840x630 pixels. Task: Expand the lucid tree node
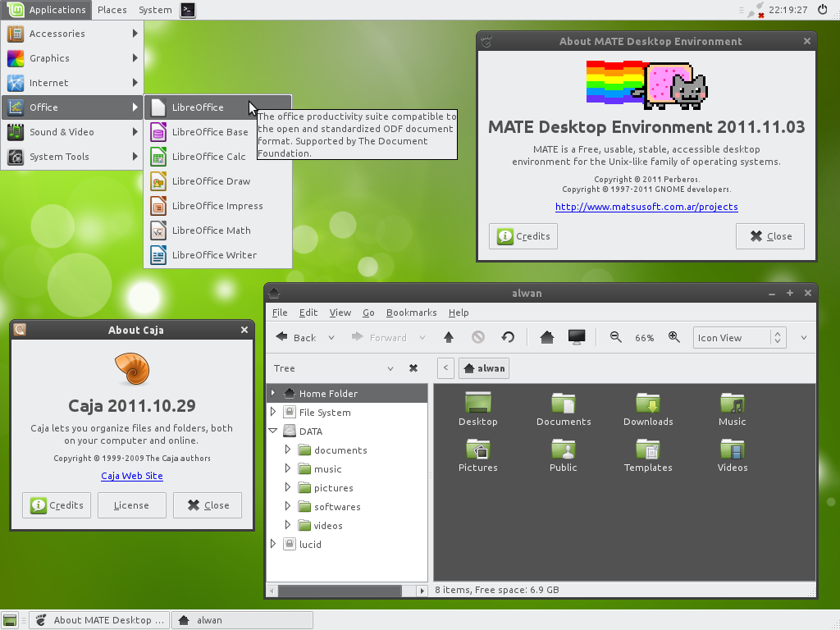tap(273, 544)
